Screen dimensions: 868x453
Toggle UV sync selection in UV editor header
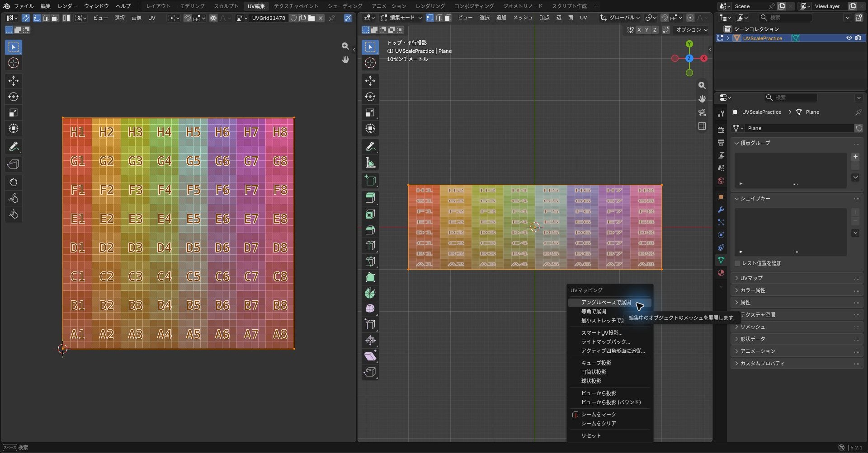coord(26,18)
